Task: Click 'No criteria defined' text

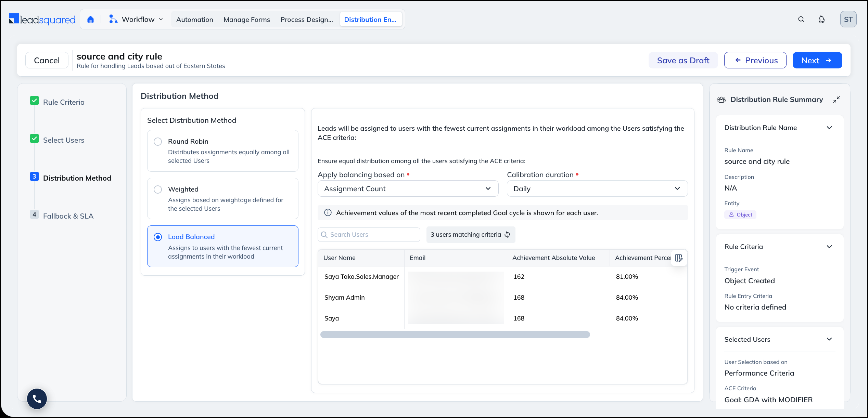Action: tap(755, 307)
